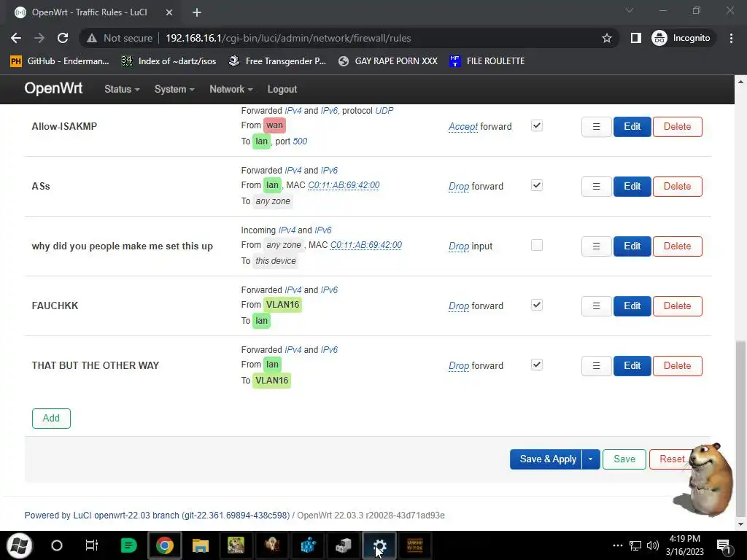
Task: Open the FILE ROULETTE bookmark
Action: click(487, 61)
